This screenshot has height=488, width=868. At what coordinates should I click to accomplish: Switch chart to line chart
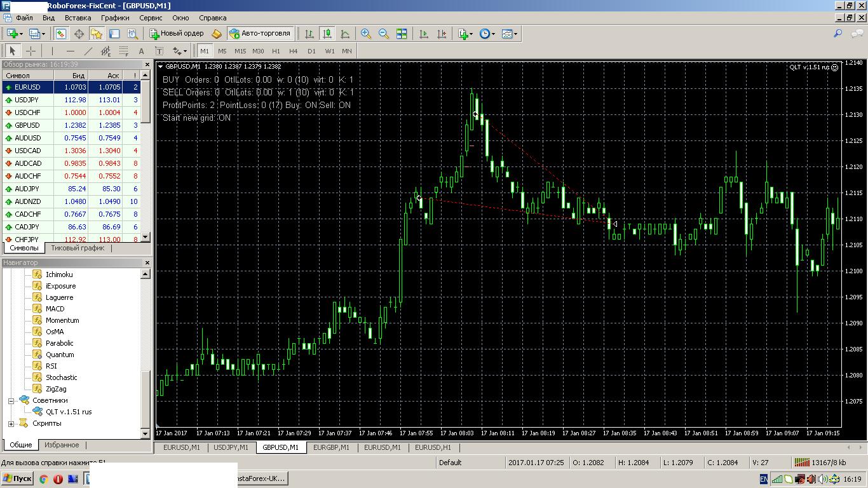tap(345, 34)
